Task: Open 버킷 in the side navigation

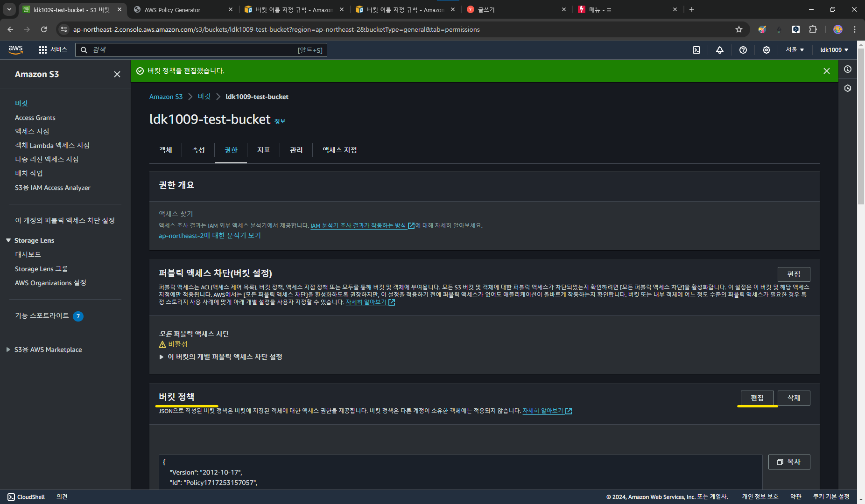Action: (x=21, y=104)
